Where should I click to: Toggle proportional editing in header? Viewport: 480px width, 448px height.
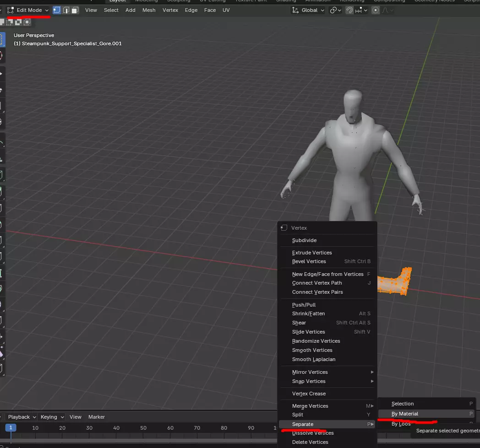coord(376,10)
